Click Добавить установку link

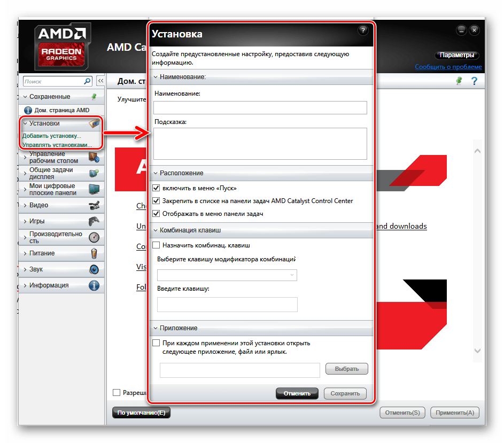(x=51, y=136)
